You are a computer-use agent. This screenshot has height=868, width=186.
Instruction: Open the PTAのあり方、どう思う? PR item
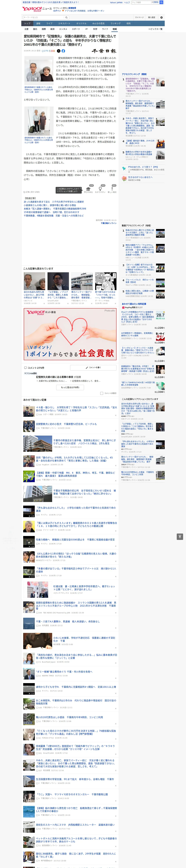tap(143, 167)
